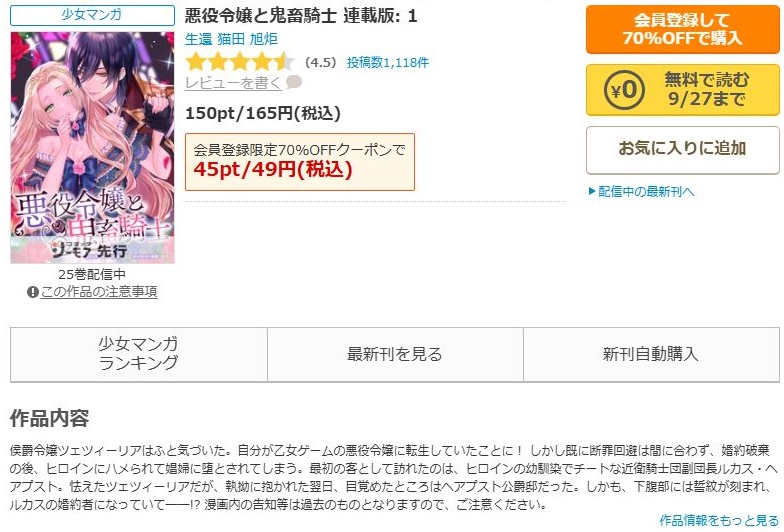Open この作品の注意事項 link
Viewport: 784px width, 532px height.
(99, 292)
